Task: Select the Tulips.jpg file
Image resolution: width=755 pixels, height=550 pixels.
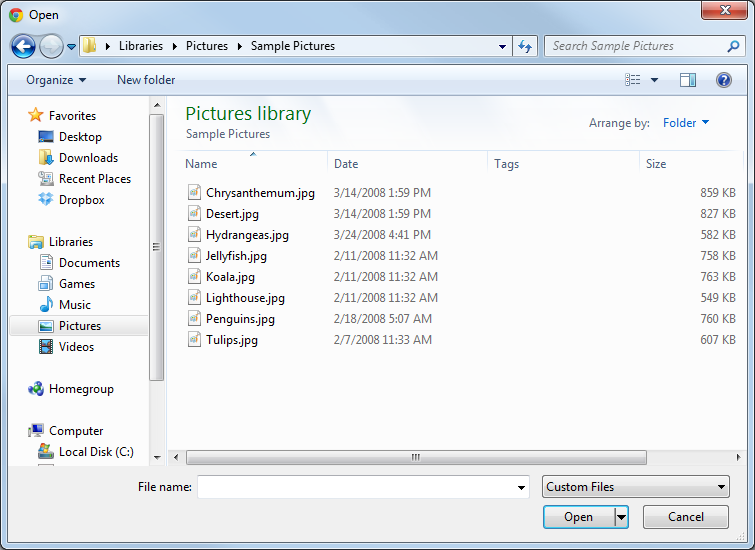Action: click(232, 340)
